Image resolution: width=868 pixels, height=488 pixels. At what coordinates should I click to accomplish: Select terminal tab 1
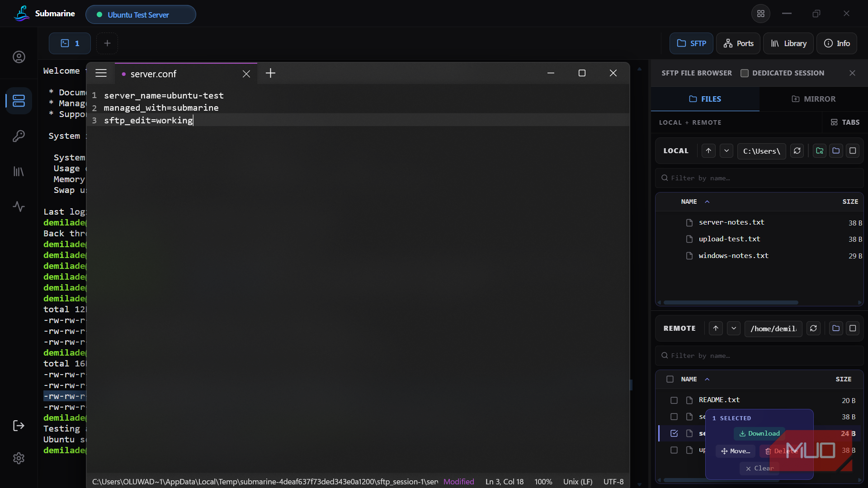point(70,43)
